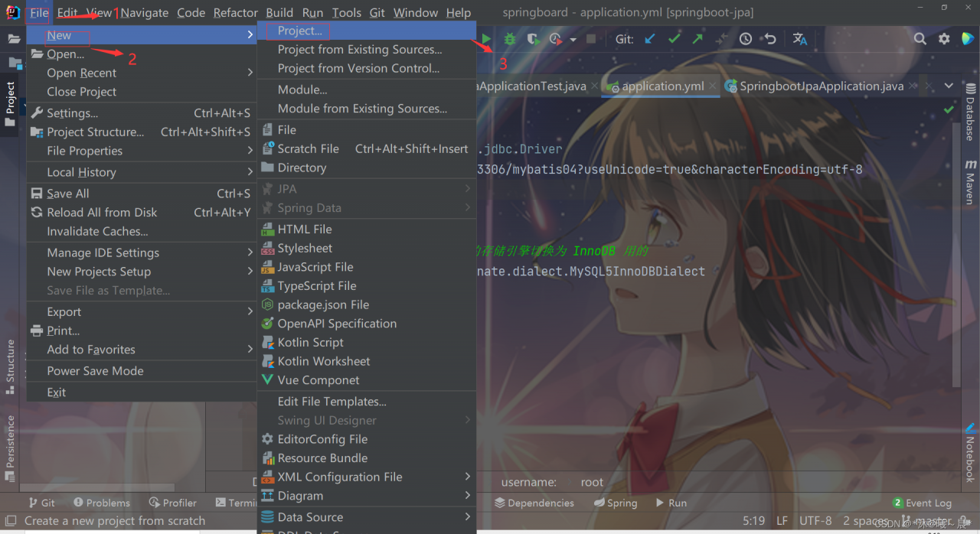Open the Notebook side panel
980x534 pixels.
(970, 452)
